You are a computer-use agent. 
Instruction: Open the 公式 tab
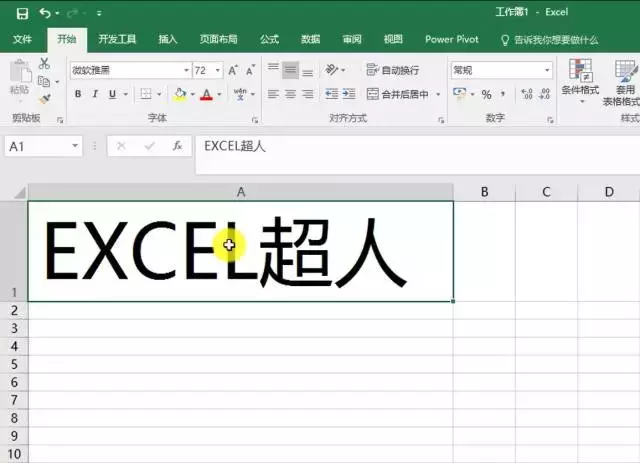click(x=269, y=39)
